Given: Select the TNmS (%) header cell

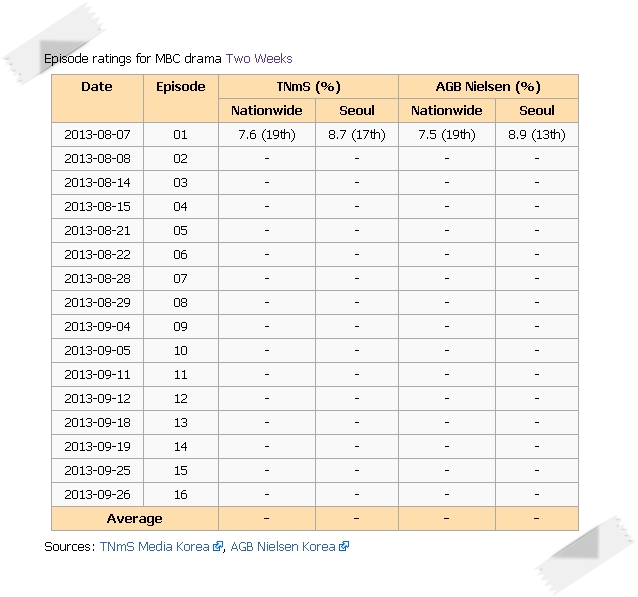Looking at the screenshot, I should (308, 86).
